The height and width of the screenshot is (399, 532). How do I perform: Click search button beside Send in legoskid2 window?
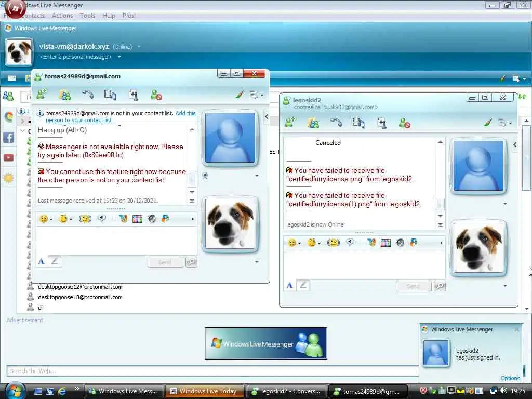(x=440, y=286)
